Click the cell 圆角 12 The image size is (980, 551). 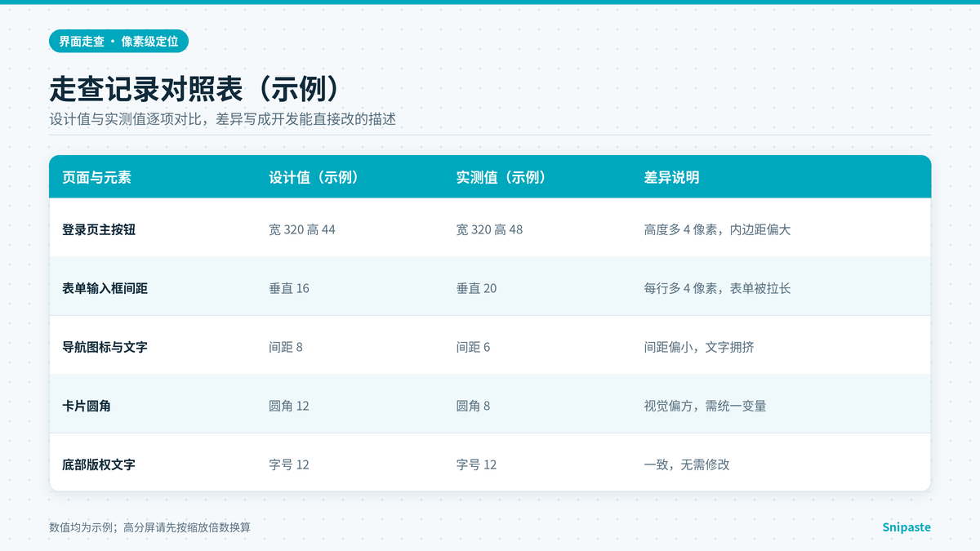point(289,406)
